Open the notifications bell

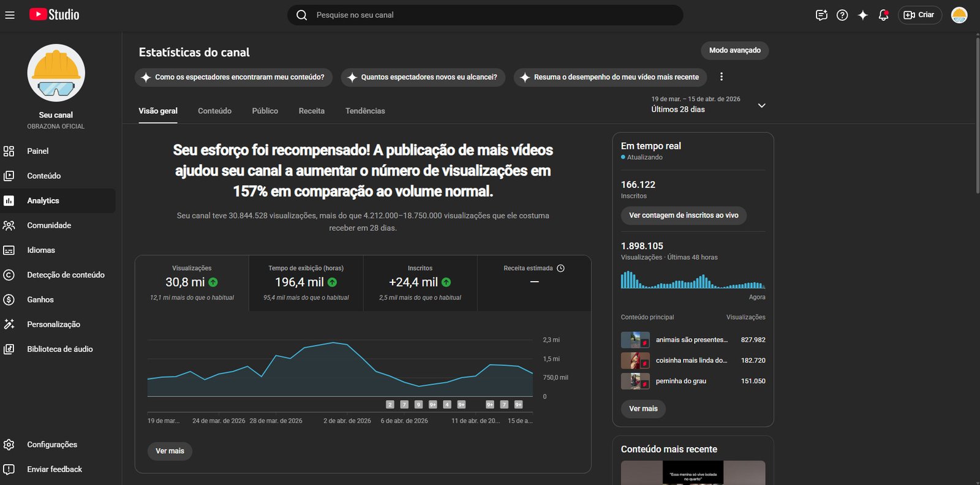[883, 15]
